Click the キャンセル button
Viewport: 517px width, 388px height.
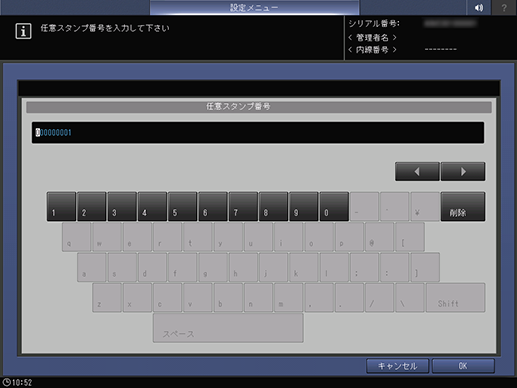pos(397,366)
